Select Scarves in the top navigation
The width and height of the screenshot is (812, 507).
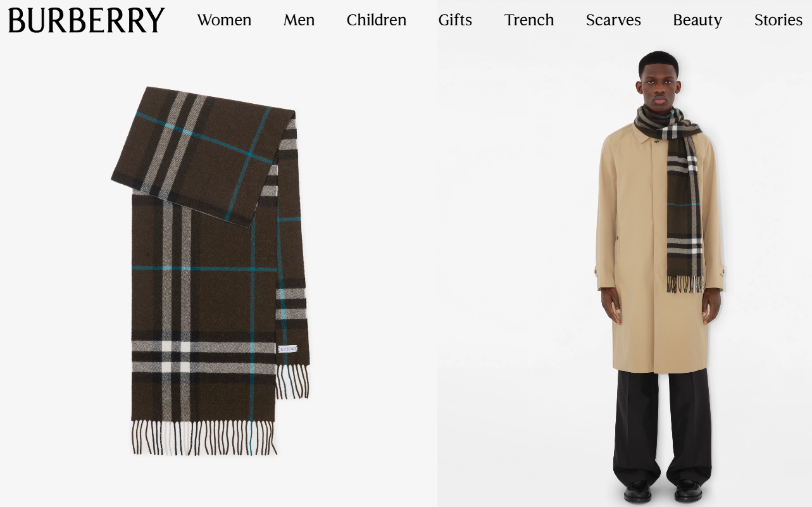point(613,20)
